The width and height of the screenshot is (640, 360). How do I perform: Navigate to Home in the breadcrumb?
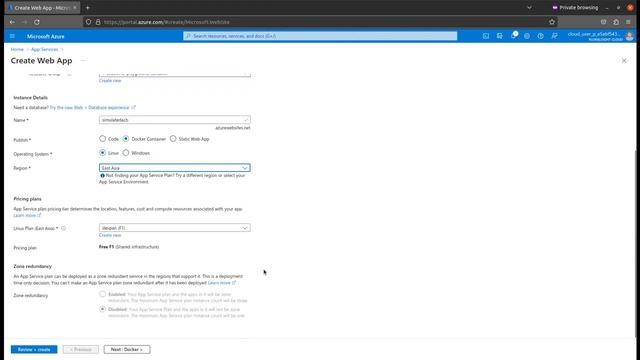pyautogui.click(x=17, y=49)
